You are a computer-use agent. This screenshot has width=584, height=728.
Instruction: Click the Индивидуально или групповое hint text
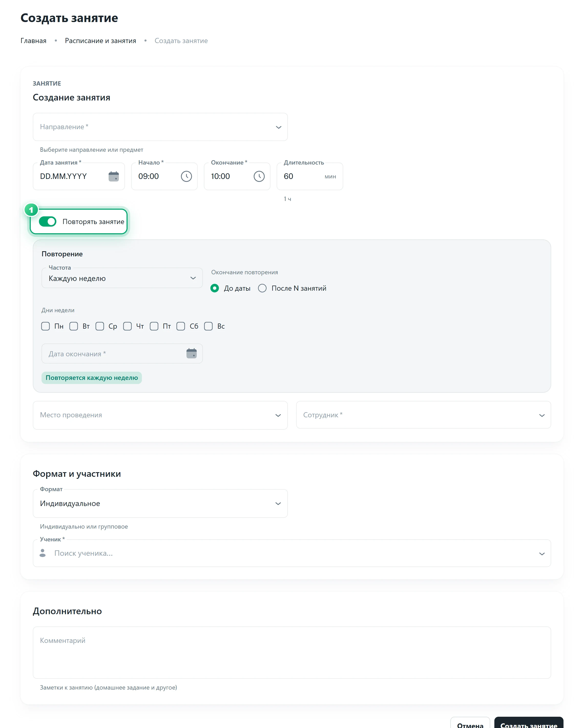(x=84, y=527)
